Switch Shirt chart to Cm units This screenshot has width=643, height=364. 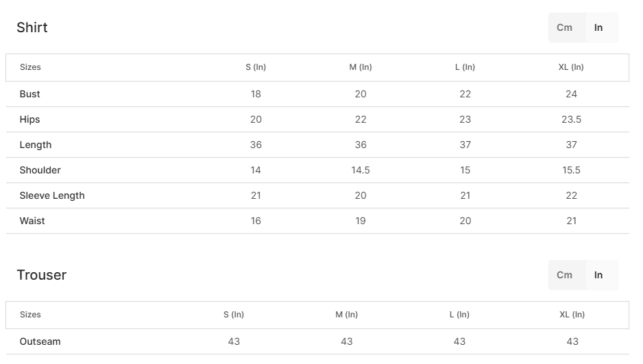565,27
